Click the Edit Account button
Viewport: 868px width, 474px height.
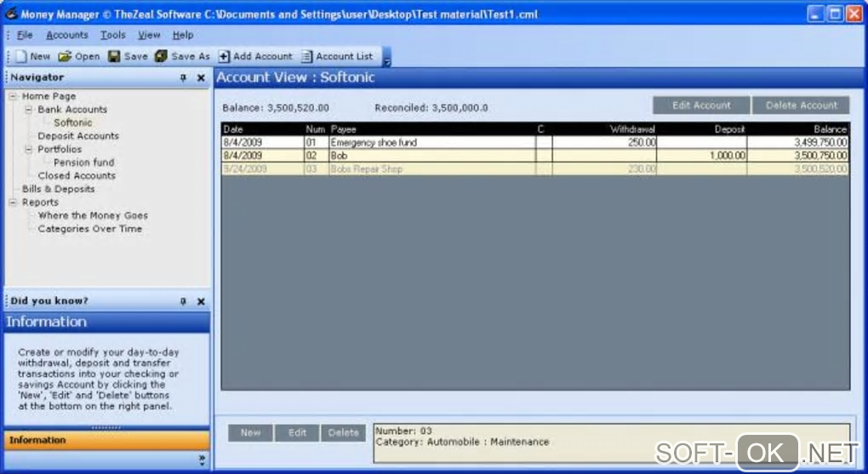pyautogui.click(x=701, y=106)
